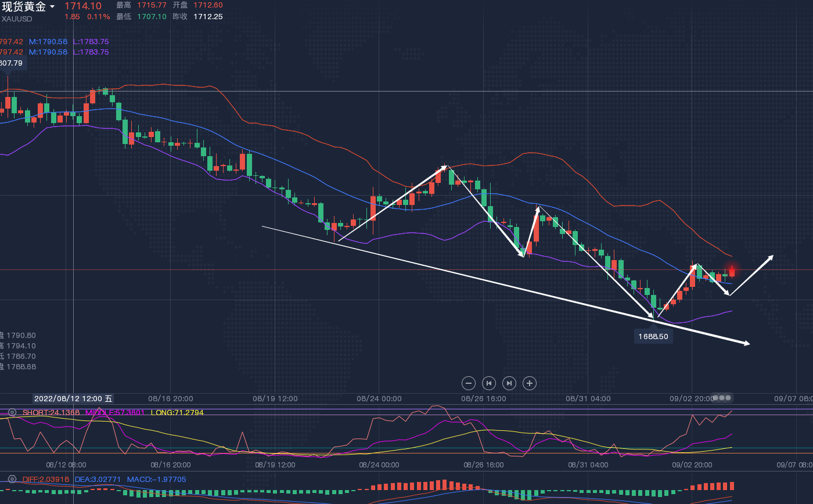Screen dimensions: 813x504
Task: Click the 09/02 20:00 time axis label
Action: (x=692, y=399)
